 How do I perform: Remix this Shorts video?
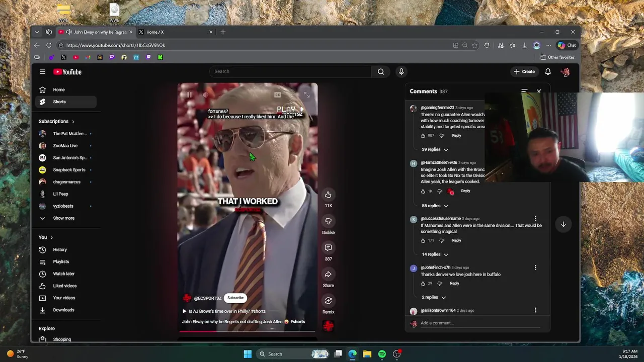[x=328, y=301]
